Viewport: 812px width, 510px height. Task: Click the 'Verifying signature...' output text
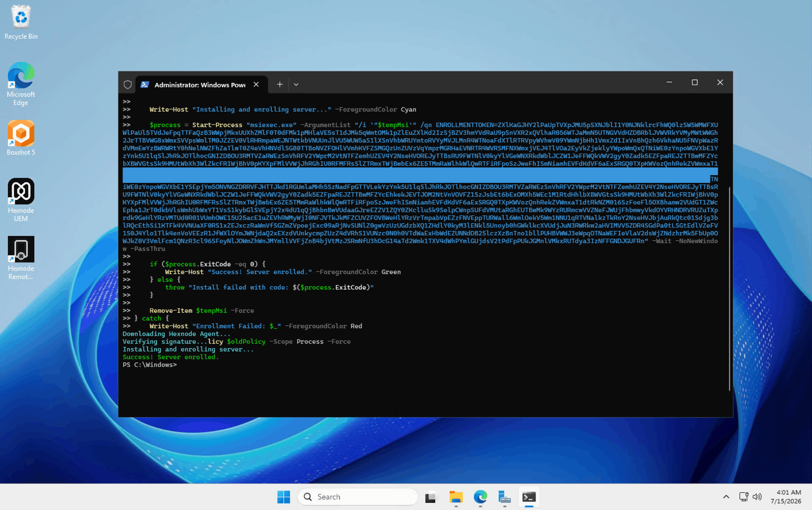tap(165, 342)
